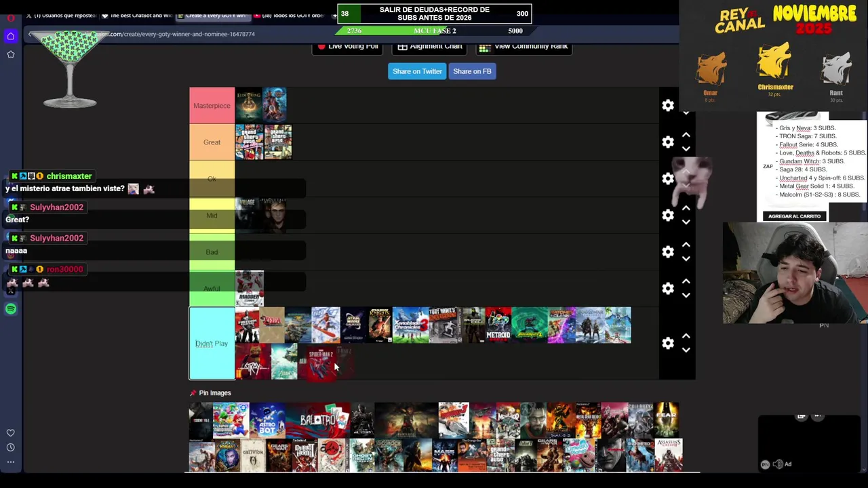Pick the Balatro cover from pool
The image size is (868, 488).
318,420
